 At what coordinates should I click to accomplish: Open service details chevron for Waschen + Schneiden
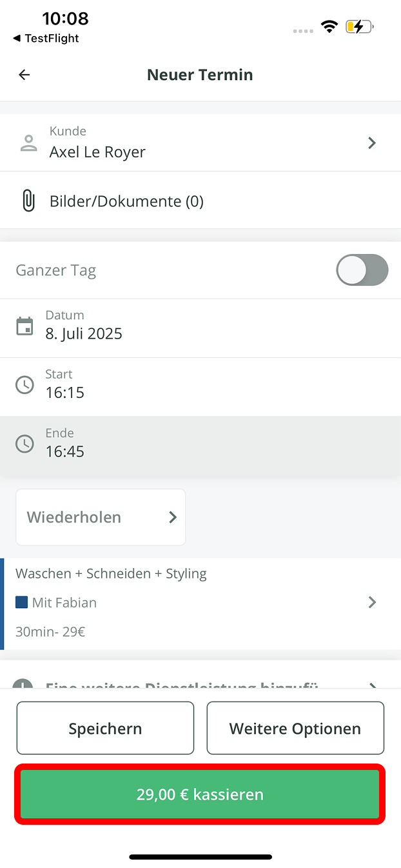click(x=372, y=602)
